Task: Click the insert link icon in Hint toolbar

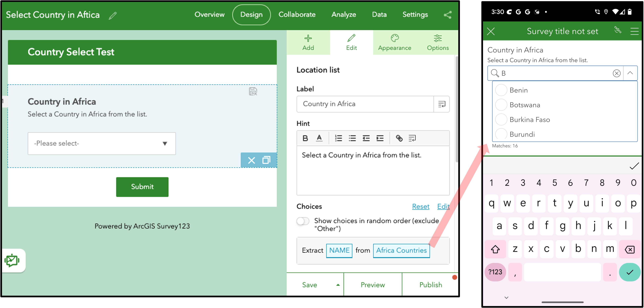Action: [399, 138]
